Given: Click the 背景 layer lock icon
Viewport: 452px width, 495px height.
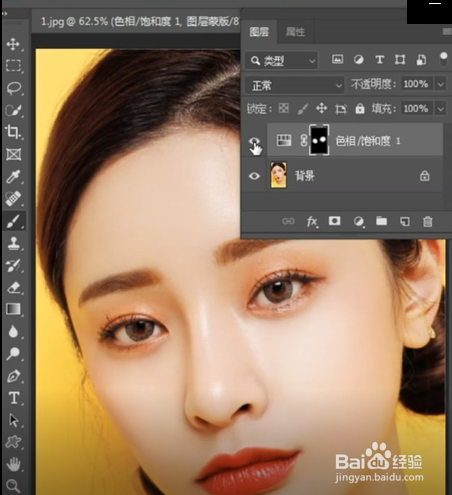Looking at the screenshot, I should [424, 176].
